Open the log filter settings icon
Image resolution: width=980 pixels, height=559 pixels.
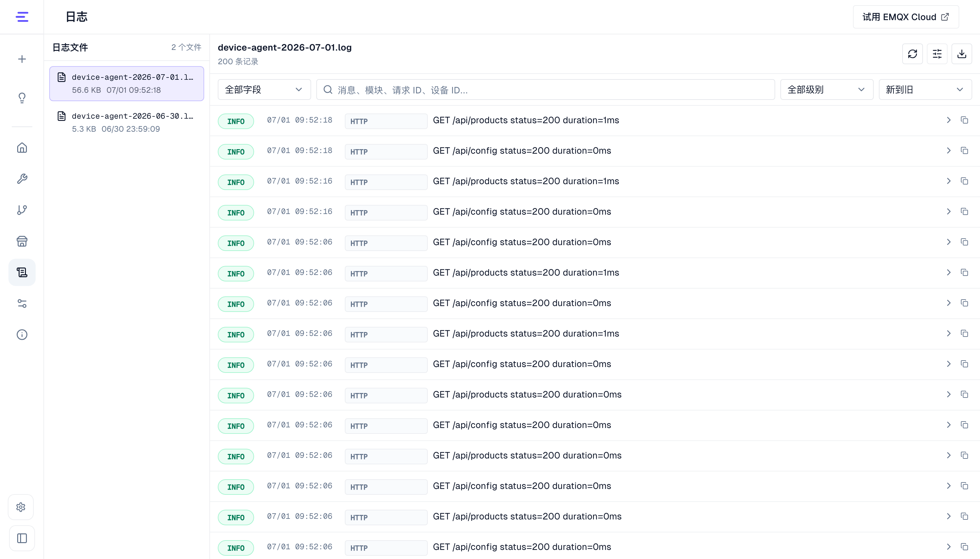click(937, 54)
